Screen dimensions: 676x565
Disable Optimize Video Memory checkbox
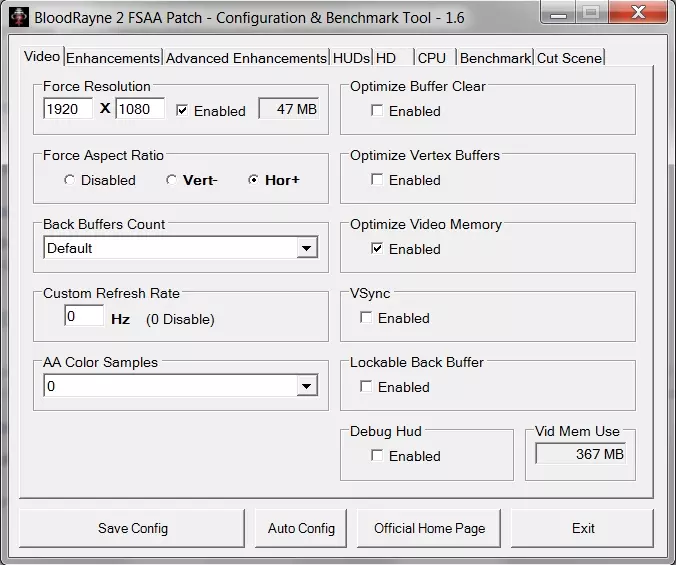tap(377, 249)
